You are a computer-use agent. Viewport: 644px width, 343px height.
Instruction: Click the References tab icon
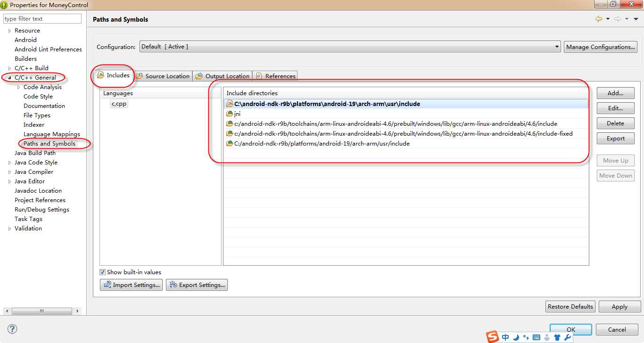(259, 76)
